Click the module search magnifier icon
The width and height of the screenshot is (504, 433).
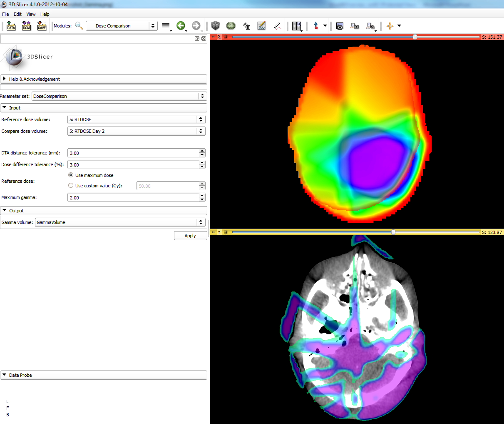[79, 26]
